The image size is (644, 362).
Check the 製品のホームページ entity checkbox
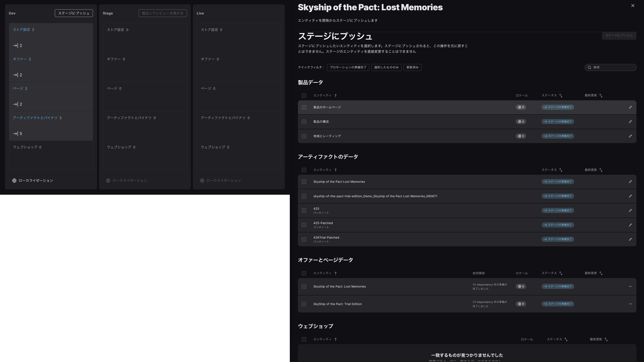point(304,107)
